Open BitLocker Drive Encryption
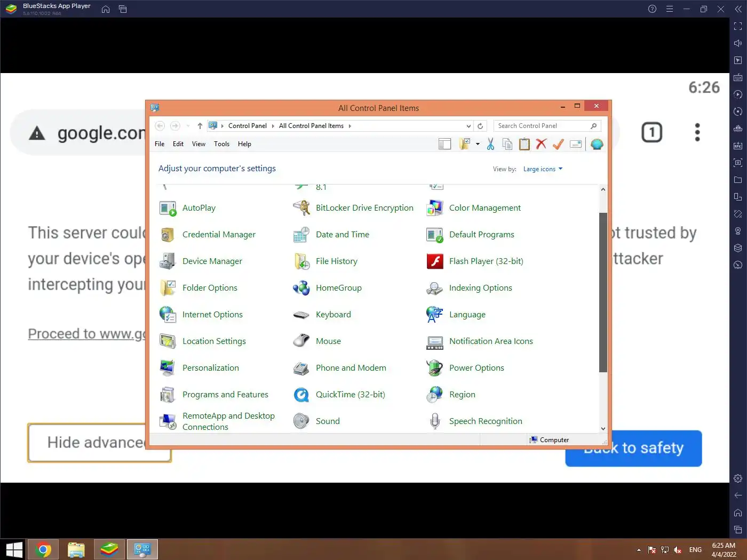The width and height of the screenshot is (747, 560). [353, 208]
